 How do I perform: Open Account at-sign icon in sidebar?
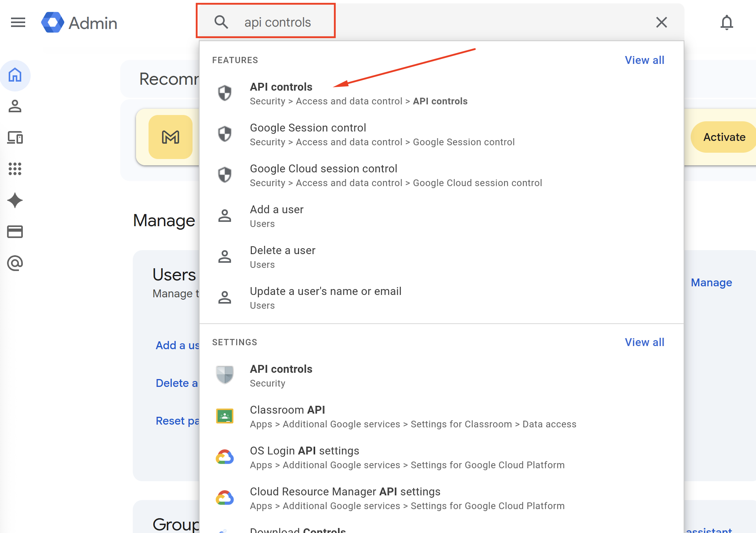coord(15,263)
